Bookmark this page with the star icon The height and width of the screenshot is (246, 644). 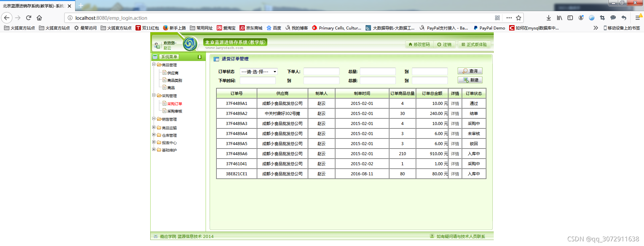click(x=519, y=18)
